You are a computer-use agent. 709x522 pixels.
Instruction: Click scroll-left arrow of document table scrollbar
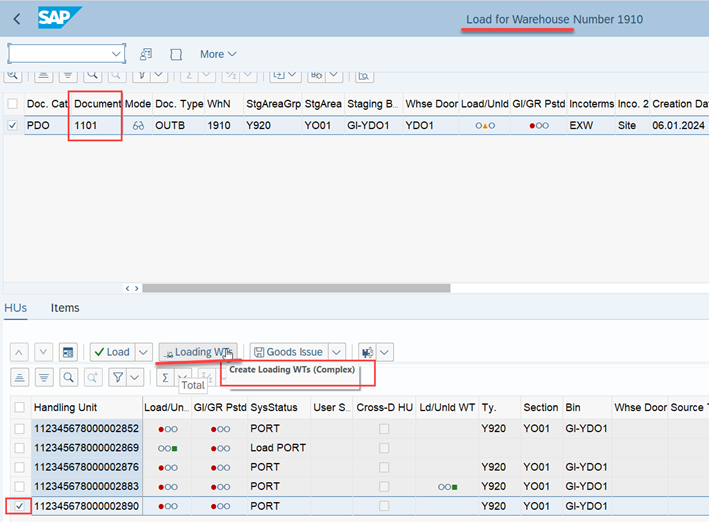coord(128,288)
